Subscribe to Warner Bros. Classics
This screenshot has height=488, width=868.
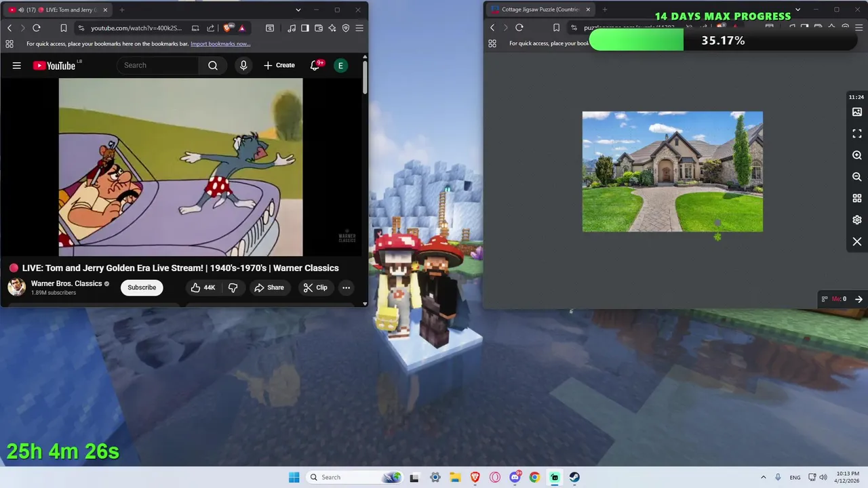[142, 287]
